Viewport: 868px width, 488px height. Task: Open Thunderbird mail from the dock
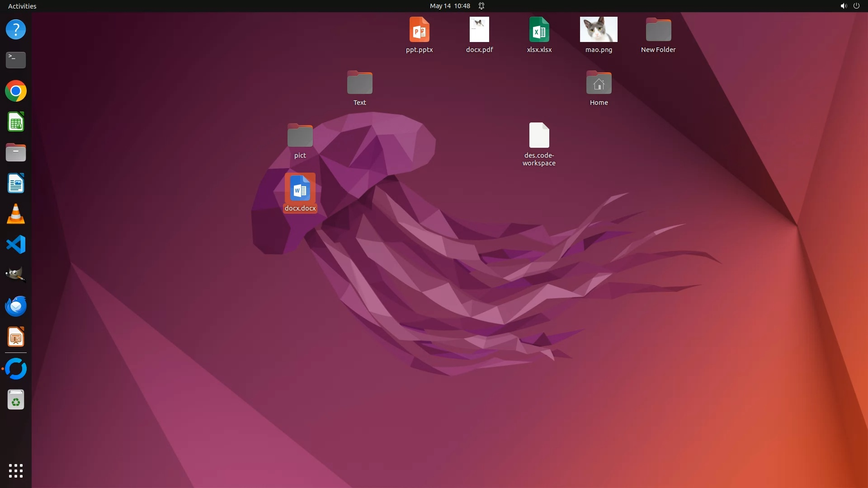(16, 306)
